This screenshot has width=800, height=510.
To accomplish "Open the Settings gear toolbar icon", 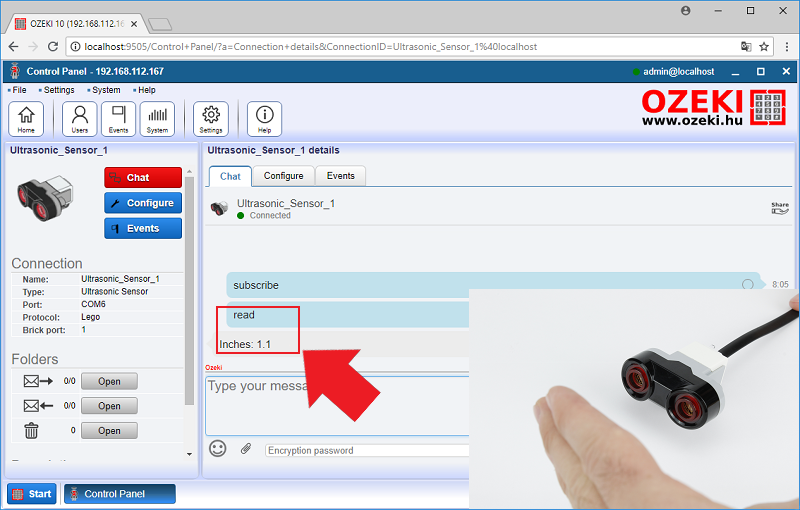I will pos(211,118).
